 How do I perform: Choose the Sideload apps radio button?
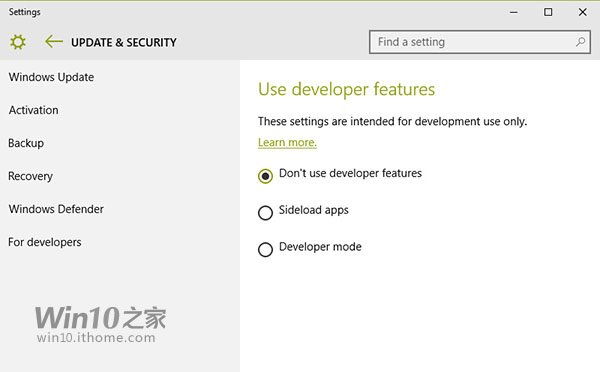pyautogui.click(x=265, y=213)
